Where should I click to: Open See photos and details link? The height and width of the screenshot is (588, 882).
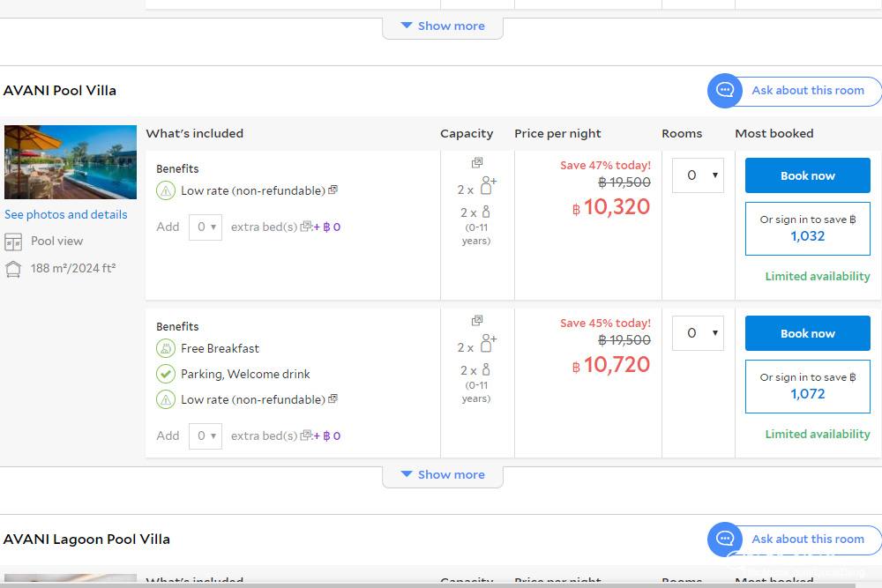(x=66, y=215)
